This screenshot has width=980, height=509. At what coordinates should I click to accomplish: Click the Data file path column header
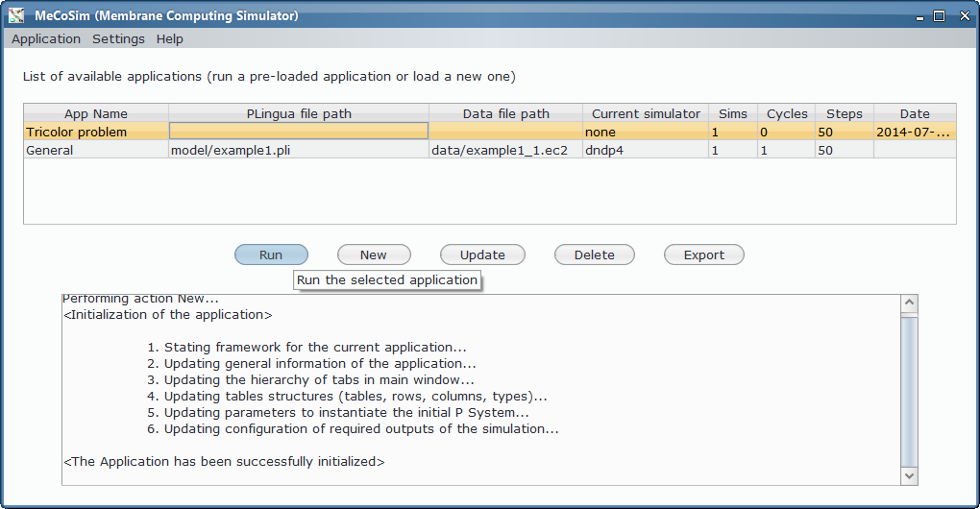point(505,113)
